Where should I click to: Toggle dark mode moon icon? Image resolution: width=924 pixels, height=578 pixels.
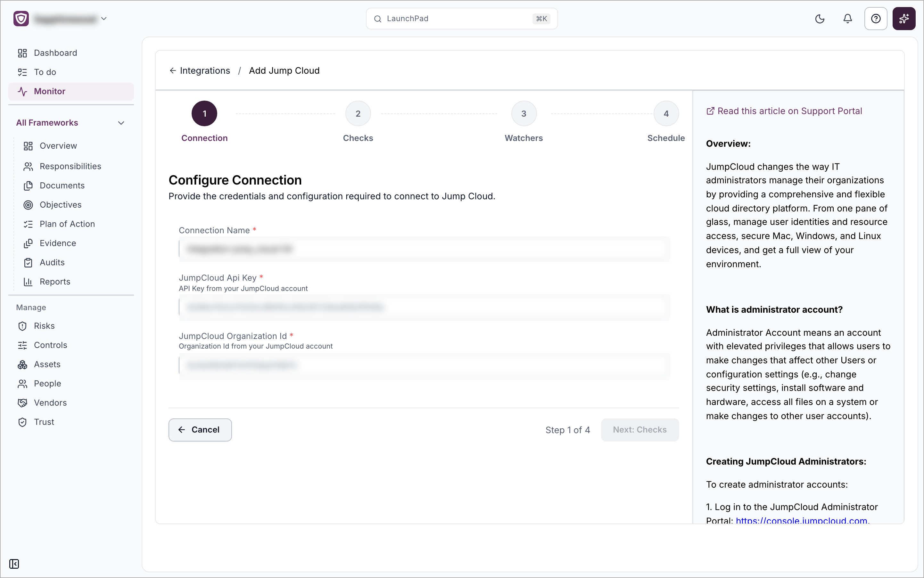(820, 19)
